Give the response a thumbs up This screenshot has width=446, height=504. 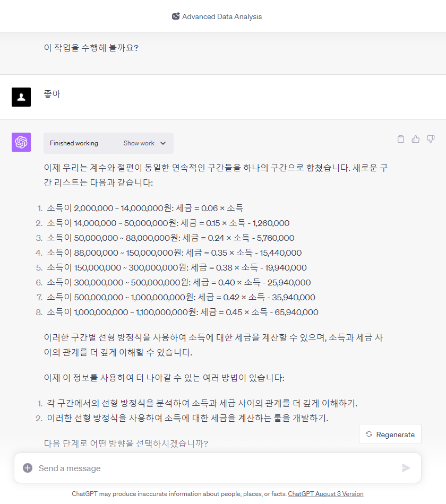pyautogui.click(x=416, y=139)
